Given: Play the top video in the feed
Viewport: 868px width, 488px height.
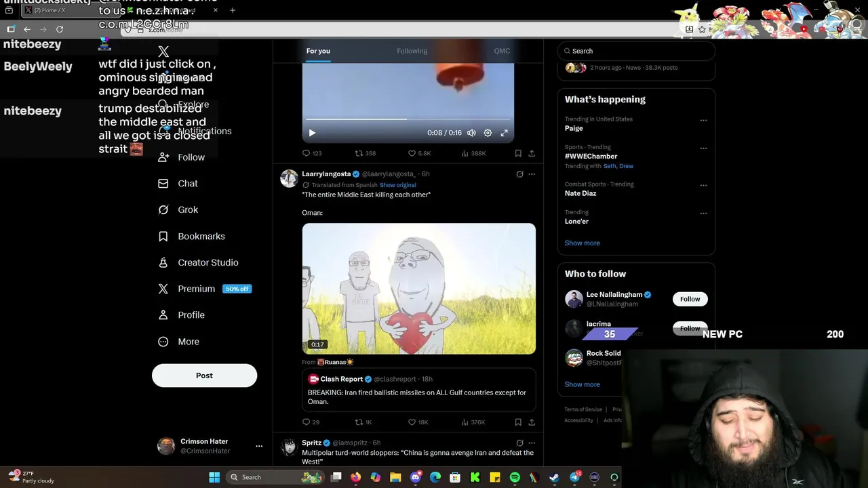Looking at the screenshot, I should tap(312, 133).
